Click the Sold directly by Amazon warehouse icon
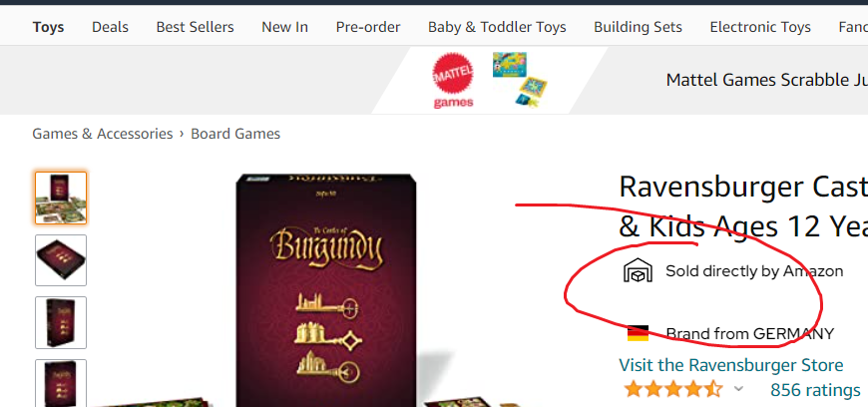868x407 pixels. click(x=638, y=270)
